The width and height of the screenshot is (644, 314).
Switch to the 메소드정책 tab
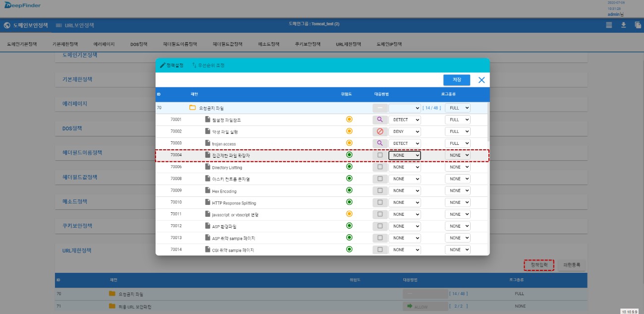[x=269, y=44]
